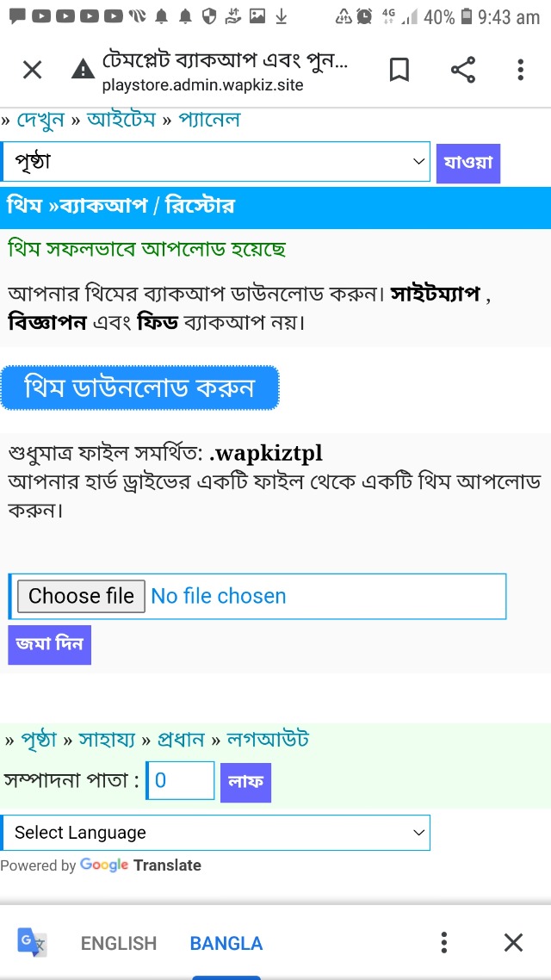Expand the পৃষ্ঠা page dropdown
Screen dimensions: 551x980
coord(215,162)
